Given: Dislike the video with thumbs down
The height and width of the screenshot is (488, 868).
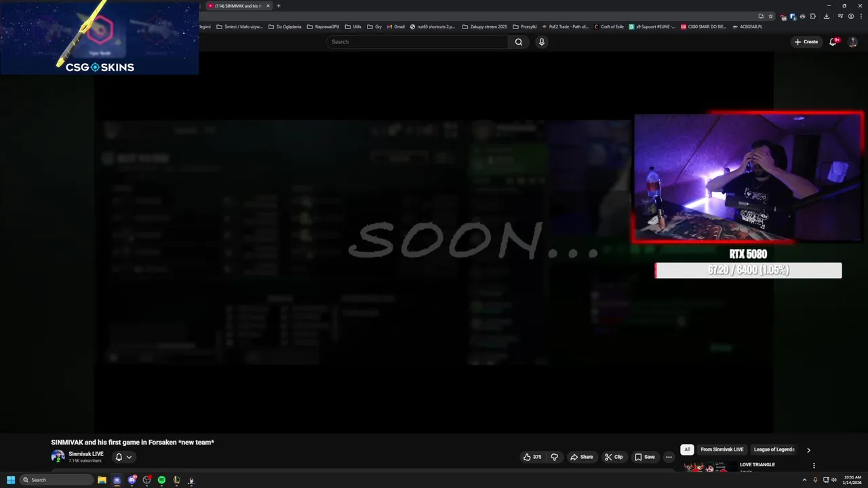Looking at the screenshot, I should coord(554,457).
